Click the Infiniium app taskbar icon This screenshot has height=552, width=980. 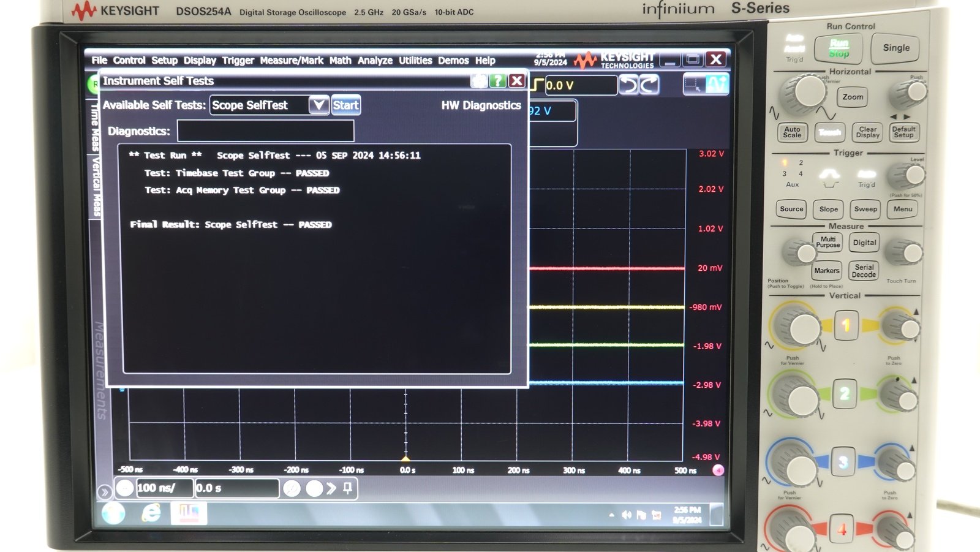click(x=189, y=513)
